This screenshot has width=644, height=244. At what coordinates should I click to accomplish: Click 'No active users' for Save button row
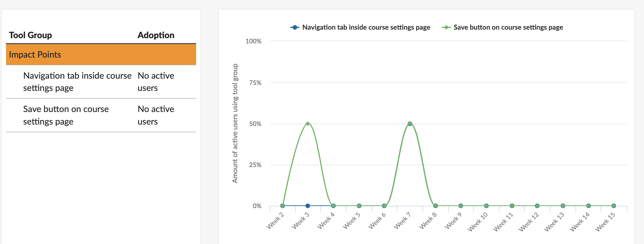[156, 115]
